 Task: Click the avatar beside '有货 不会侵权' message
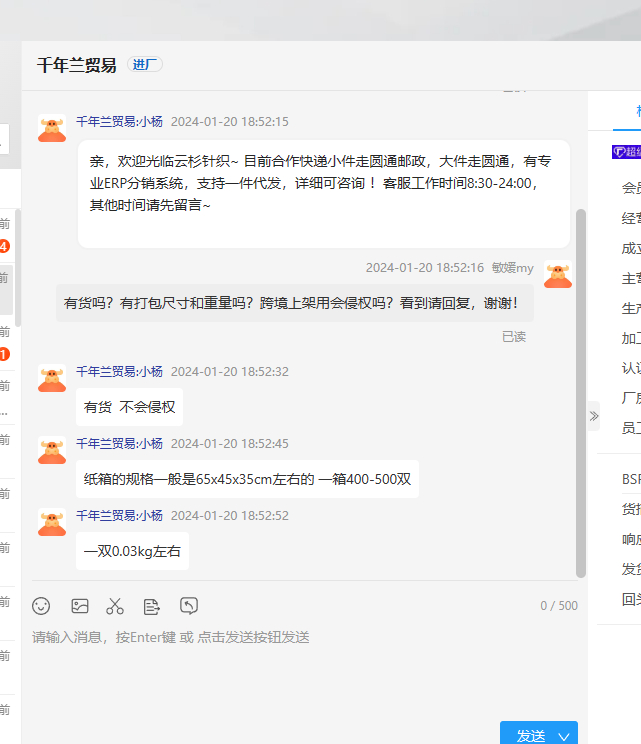(x=52, y=378)
